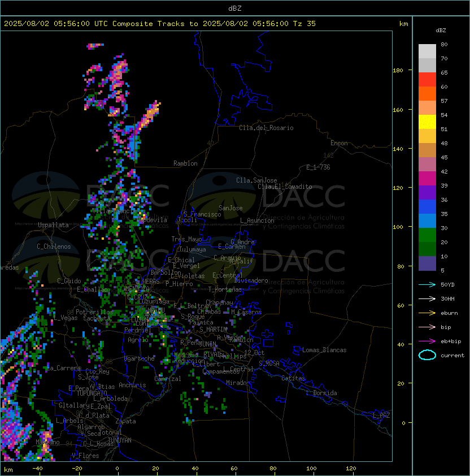470x476 pixels.
Task: Click the L_Dormida place label
Action: (321, 393)
